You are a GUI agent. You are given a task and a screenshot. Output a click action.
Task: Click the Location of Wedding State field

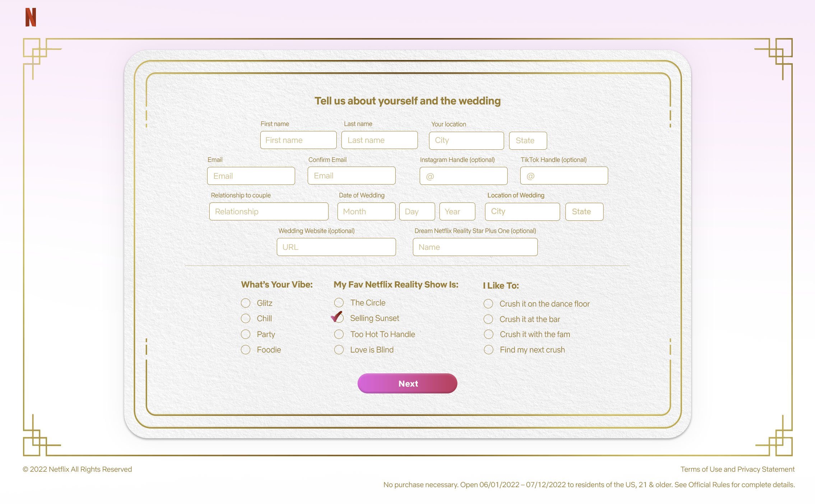click(585, 211)
